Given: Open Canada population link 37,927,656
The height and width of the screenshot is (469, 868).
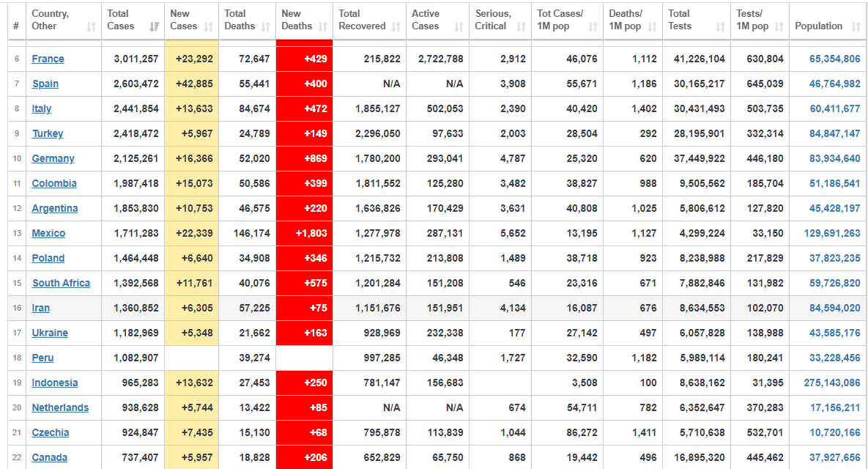Looking at the screenshot, I should click(x=835, y=457).
